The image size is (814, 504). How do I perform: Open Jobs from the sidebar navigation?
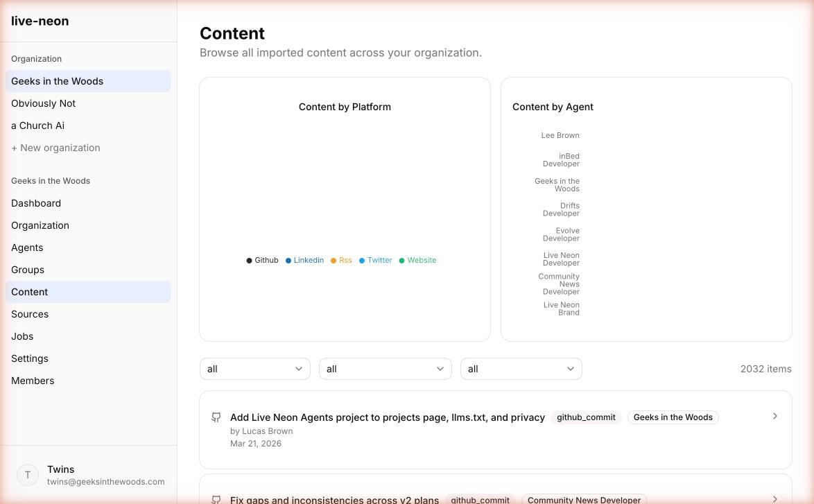point(22,336)
